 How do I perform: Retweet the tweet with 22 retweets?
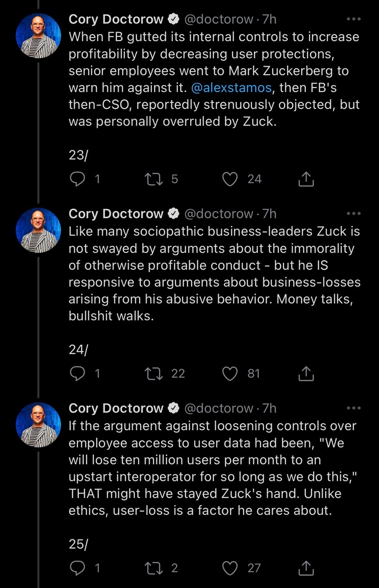click(149, 374)
